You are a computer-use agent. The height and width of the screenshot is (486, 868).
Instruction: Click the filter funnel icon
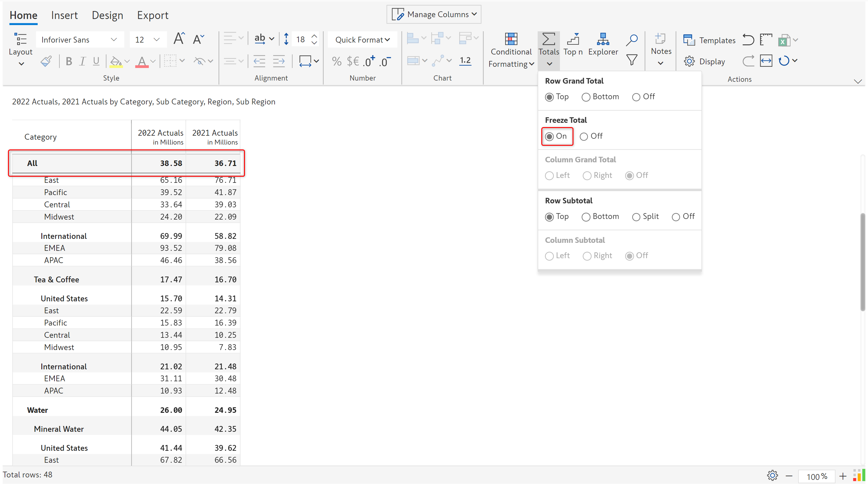pyautogui.click(x=631, y=60)
